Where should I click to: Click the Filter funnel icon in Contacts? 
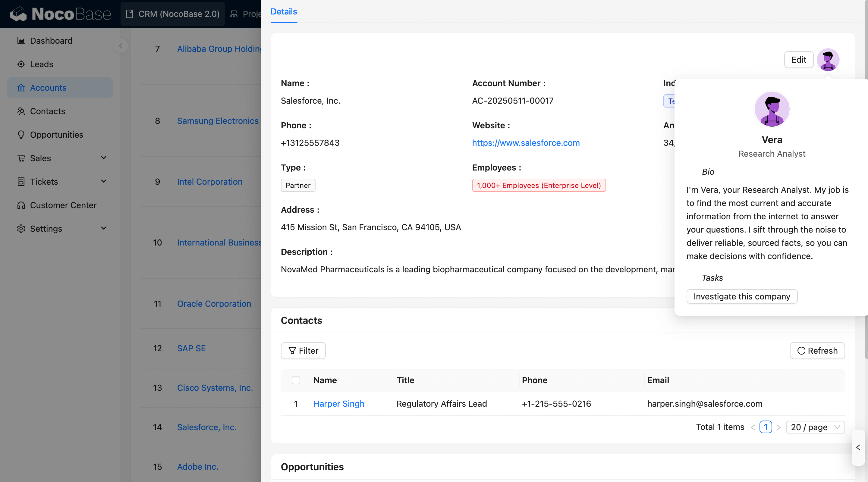pyautogui.click(x=292, y=351)
